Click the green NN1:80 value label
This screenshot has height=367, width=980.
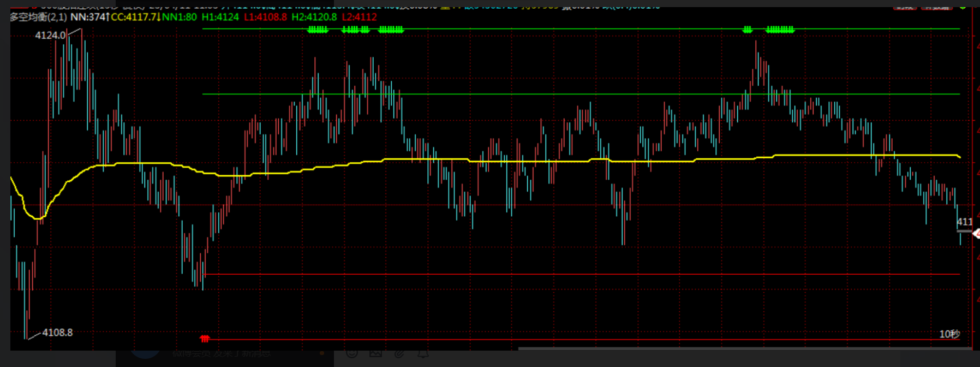180,17
